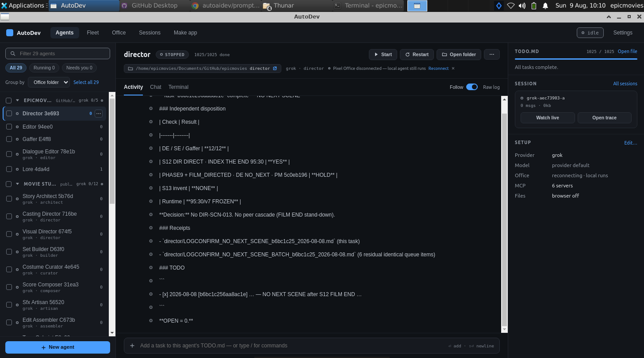Check the Lore 4da4d checkbox

[9, 169]
